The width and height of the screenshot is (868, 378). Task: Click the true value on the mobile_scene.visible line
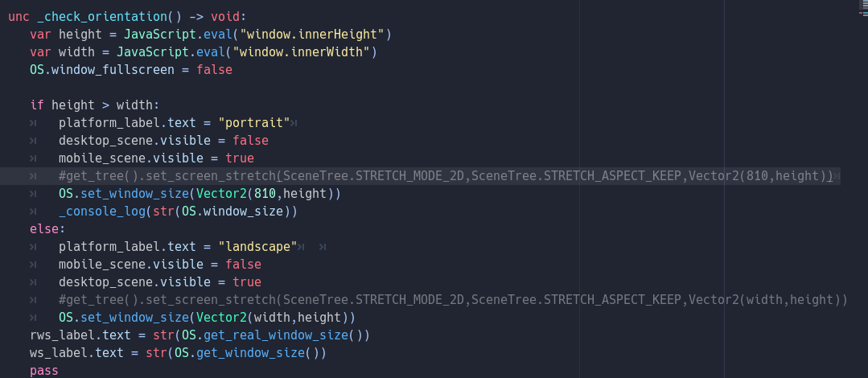pos(240,158)
